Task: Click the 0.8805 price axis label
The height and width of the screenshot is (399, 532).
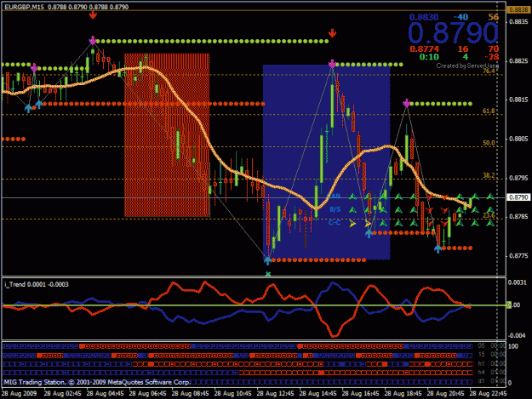Action: [518, 139]
